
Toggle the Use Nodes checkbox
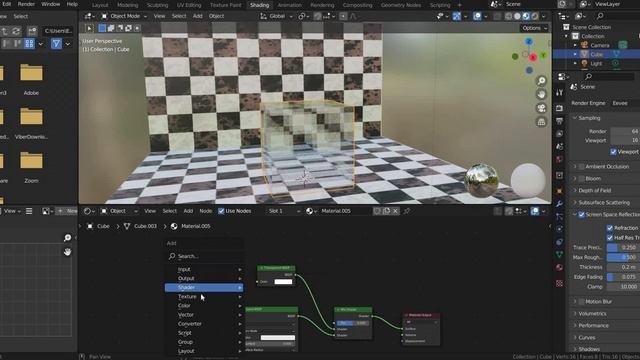tap(221, 211)
